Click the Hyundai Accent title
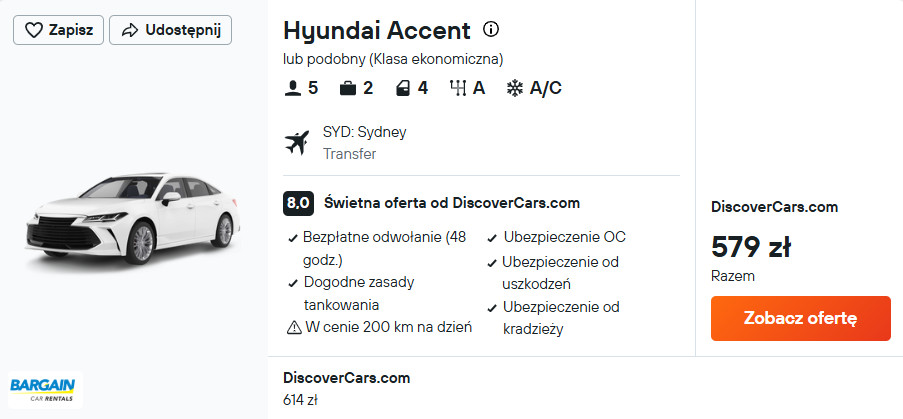Image resolution: width=903 pixels, height=419 pixels. pyautogui.click(x=376, y=30)
